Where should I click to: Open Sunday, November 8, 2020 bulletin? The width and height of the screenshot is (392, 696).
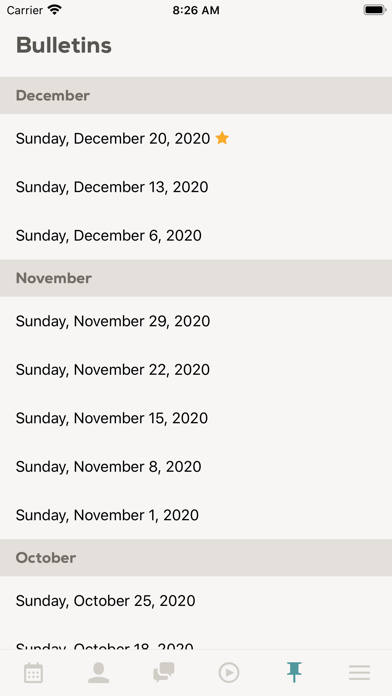pos(196,467)
